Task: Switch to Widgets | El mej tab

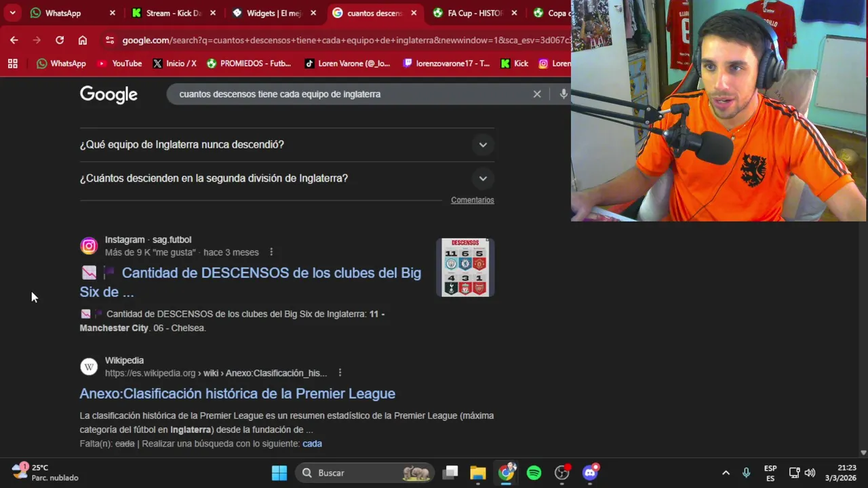Action: pos(268,13)
